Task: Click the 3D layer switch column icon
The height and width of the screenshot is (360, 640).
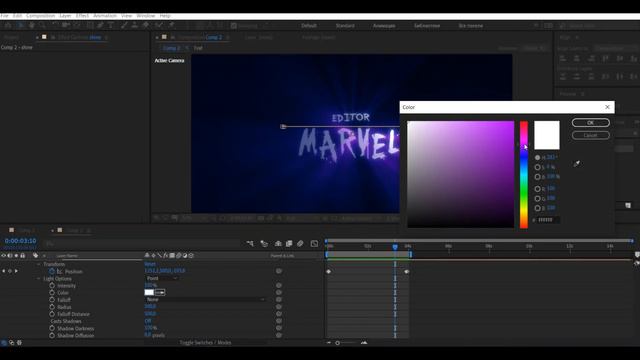Action: click(x=191, y=256)
